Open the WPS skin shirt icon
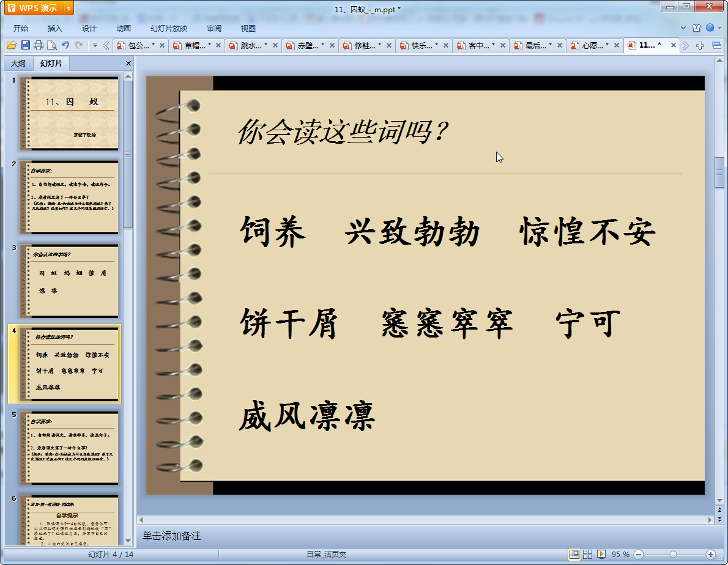This screenshot has width=728, height=565. point(696,28)
